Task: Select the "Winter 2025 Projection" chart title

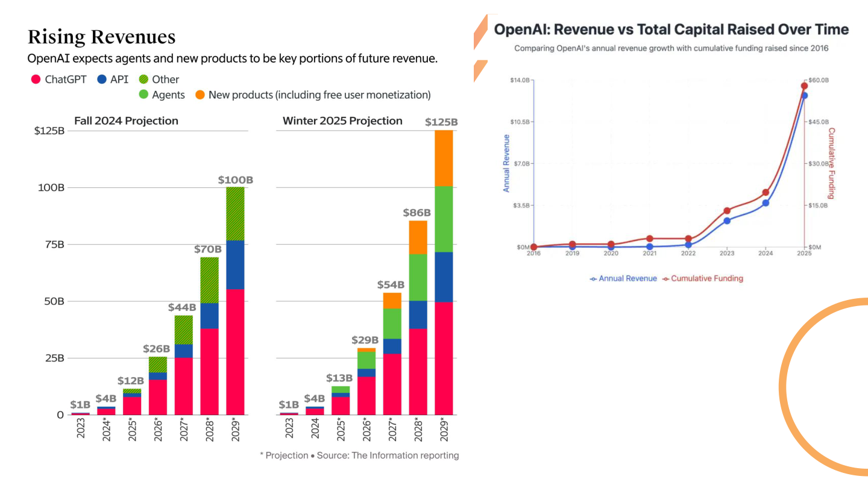Action: pyautogui.click(x=342, y=120)
